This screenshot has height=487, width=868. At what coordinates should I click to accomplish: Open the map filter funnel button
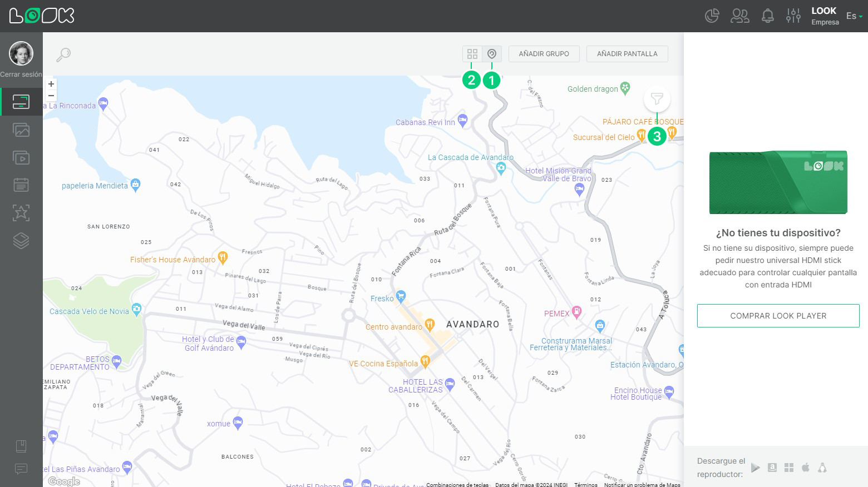[x=657, y=100]
